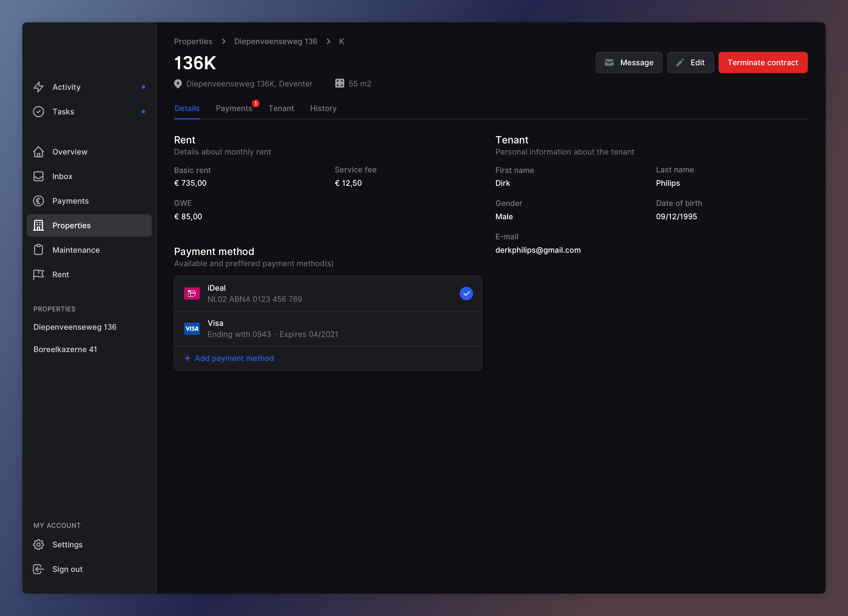Click the Service fee value € 12,50
Viewport: 848px width, 616px height.
click(348, 183)
